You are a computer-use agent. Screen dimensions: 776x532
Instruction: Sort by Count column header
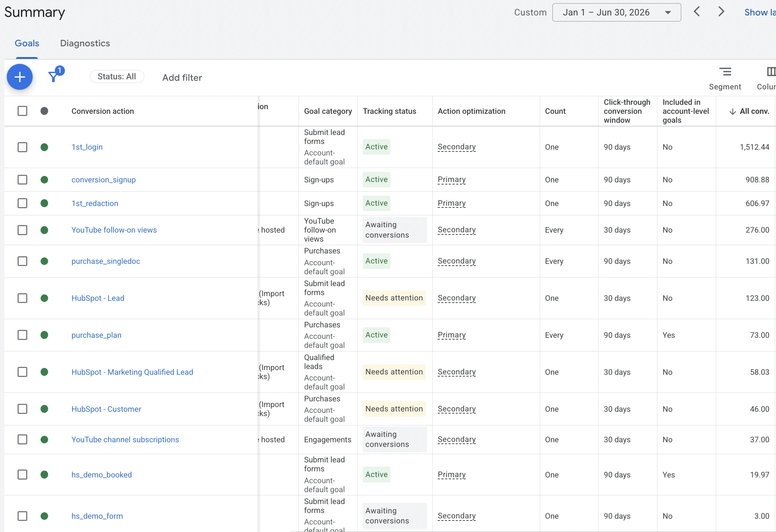pyautogui.click(x=555, y=111)
